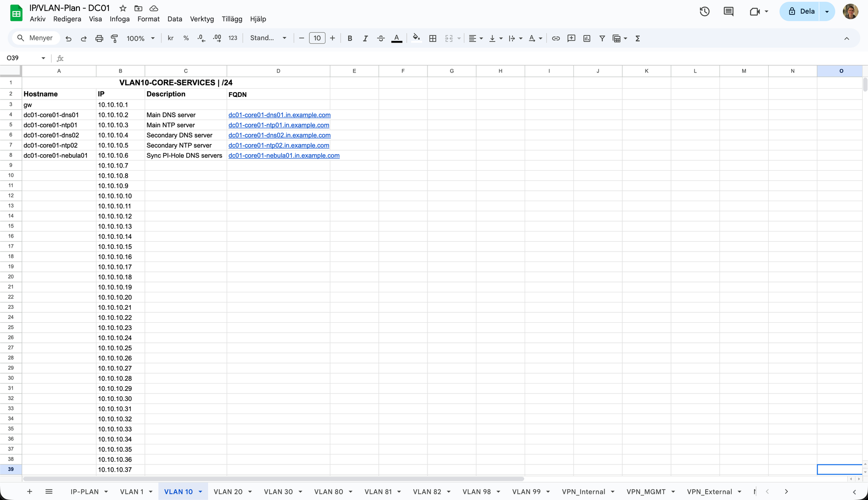
Task: Open the fill color picker
Action: point(416,38)
